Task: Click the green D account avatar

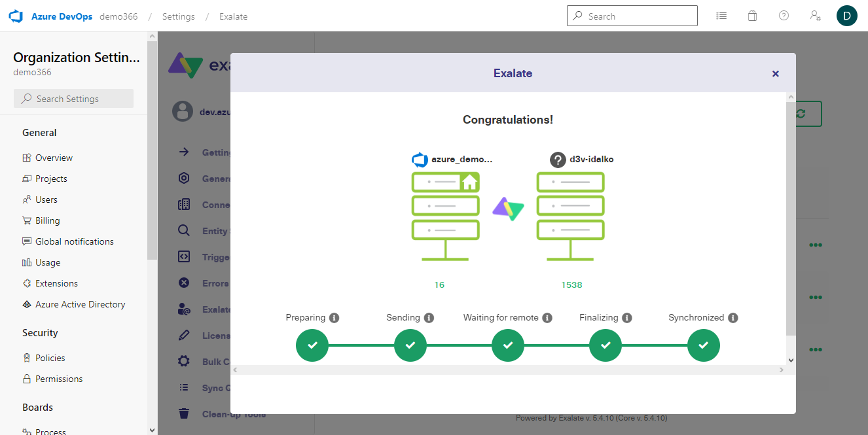Action: (x=847, y=16)
